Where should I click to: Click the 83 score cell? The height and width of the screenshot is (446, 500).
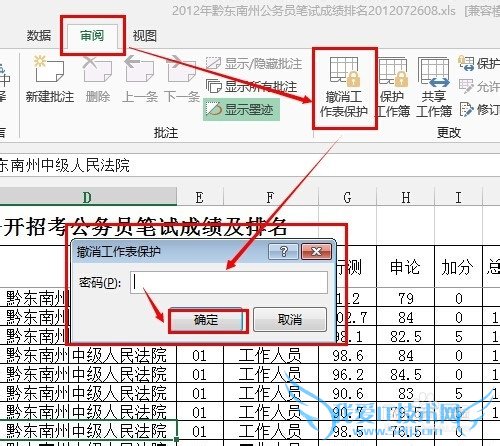(406, 393)
